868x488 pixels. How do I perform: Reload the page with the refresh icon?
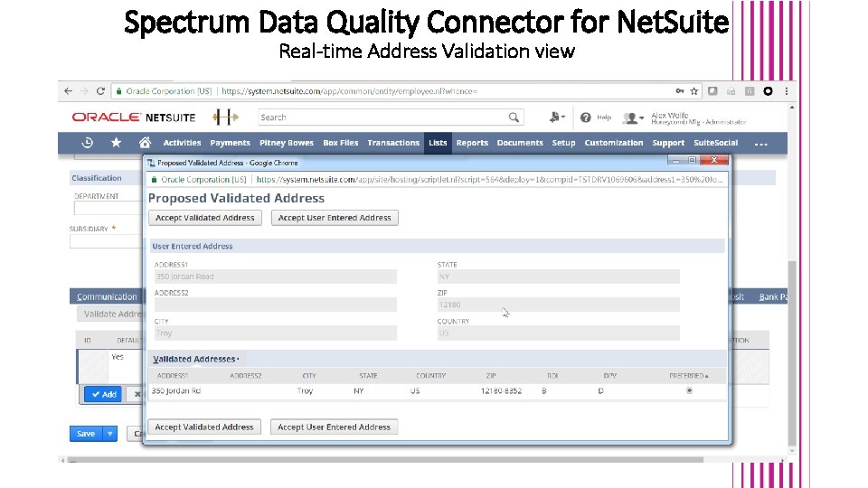point(100,91)
